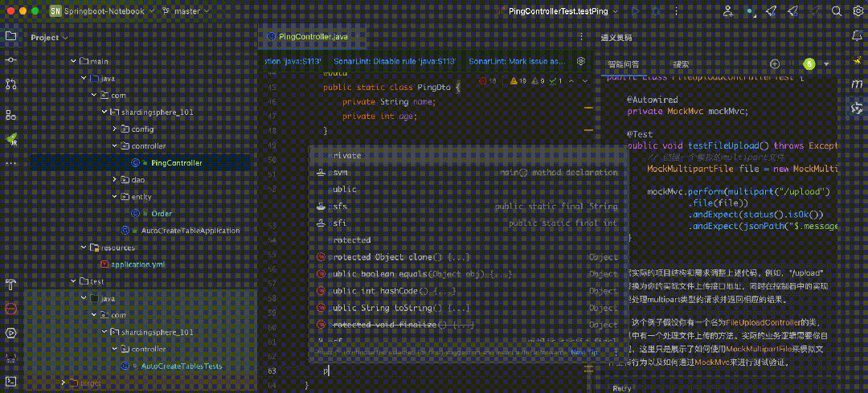Viewport: 868px width, 393px height.
Task: Open the Project tool window folder icon
Action: tap(10, 36)
